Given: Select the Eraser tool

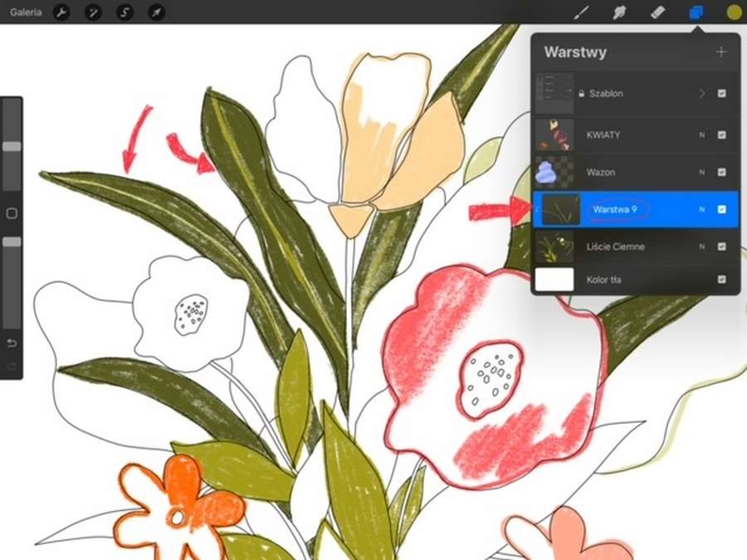Looking at the screenshot, I should point(657,12).
